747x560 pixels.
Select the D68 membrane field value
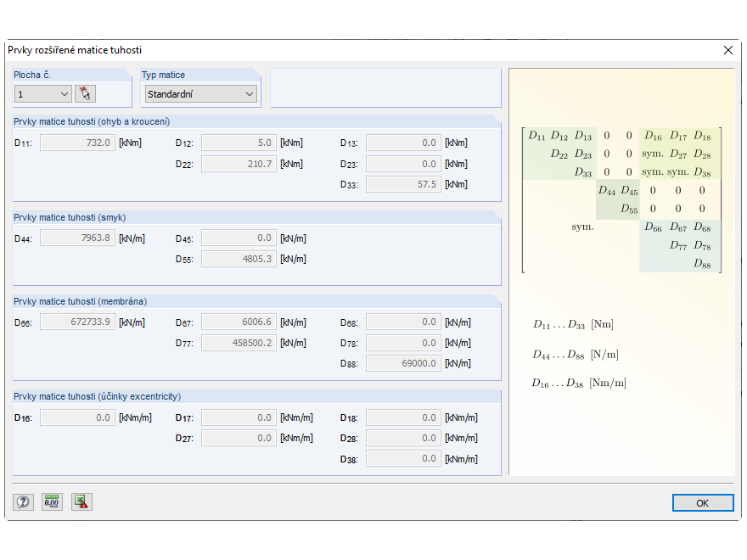(403, 322)
